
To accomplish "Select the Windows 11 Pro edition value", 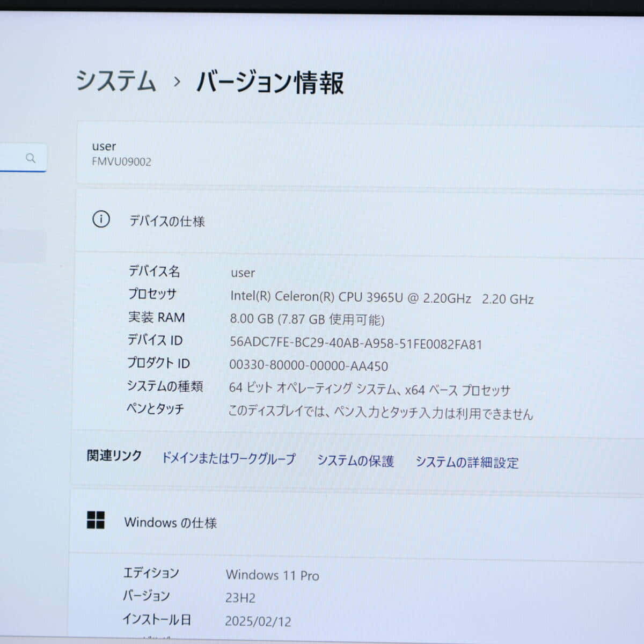I will (273, 575).
